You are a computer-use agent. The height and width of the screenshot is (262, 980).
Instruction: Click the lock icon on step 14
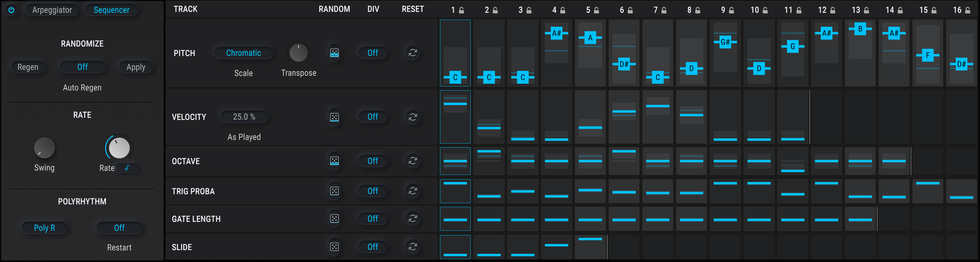click(900, 10)
